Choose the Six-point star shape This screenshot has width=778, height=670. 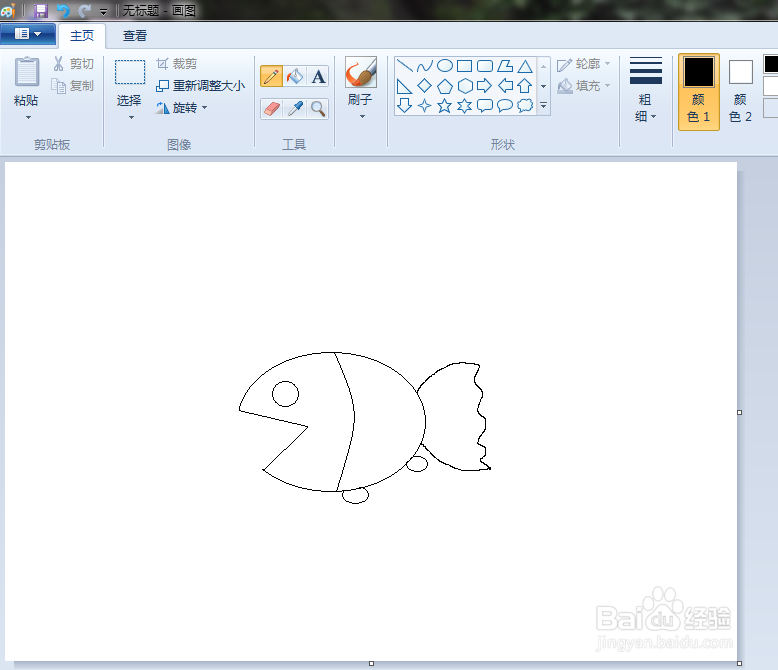[465, 105]
